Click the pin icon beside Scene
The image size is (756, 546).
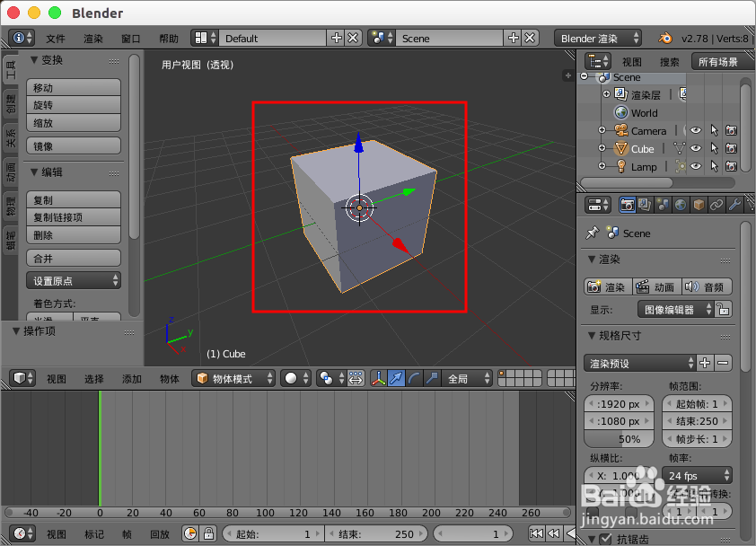click(x=592, y=233)
